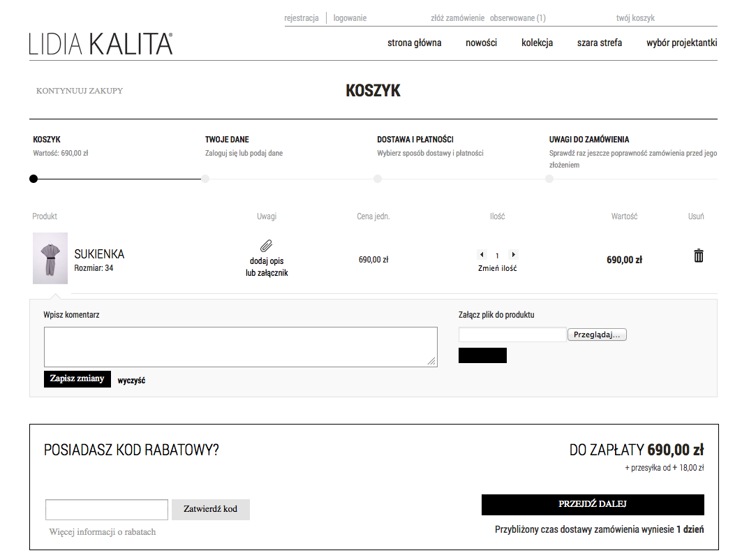Increase quantity with the right arrow
Image resolution: width=749 pixels, height=560 pixels.
click(x=514, y=255)
